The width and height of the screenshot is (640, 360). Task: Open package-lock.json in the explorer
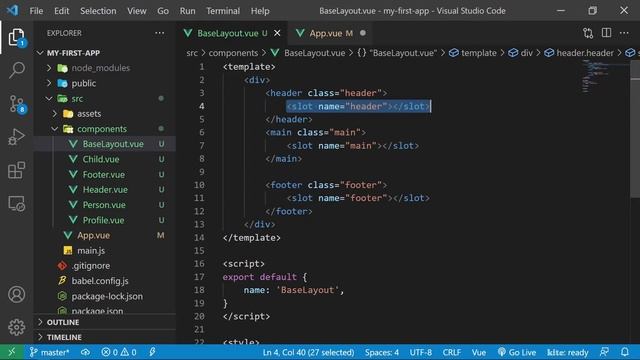[x=107, y=296]
